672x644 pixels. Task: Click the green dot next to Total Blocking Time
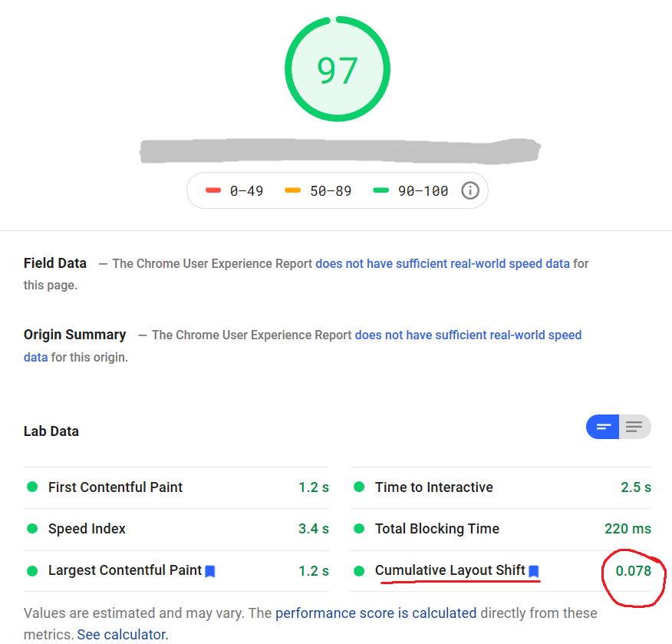point(357,529)
